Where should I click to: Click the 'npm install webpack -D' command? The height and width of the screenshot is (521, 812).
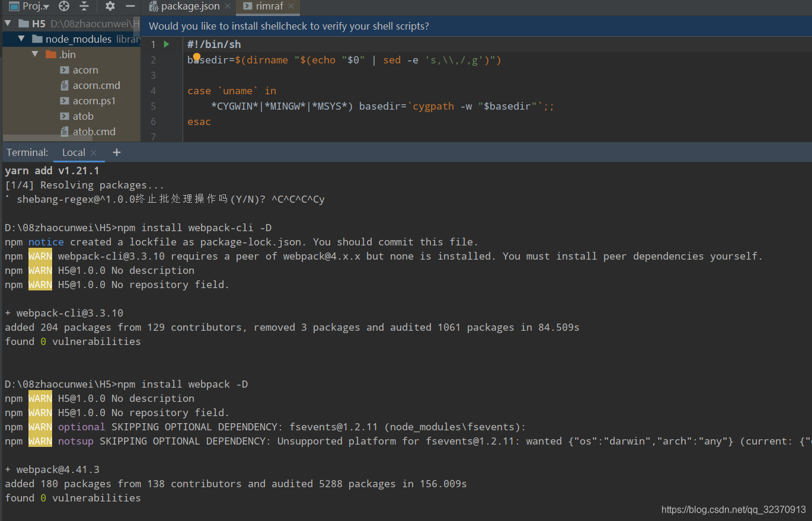coord(183,384)
